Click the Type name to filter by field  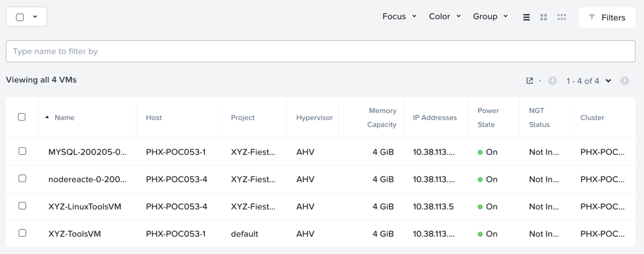click(320, 51)
